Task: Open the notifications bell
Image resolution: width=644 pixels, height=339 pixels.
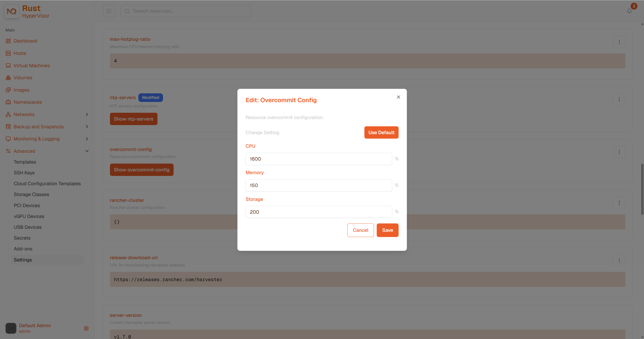Action: point(629,11)
